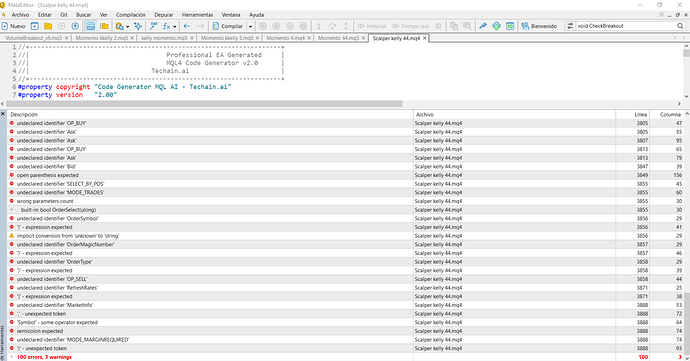
Task: Close the VolumeBreakout_v9.mq5 tab
Action: pos(66,38)
